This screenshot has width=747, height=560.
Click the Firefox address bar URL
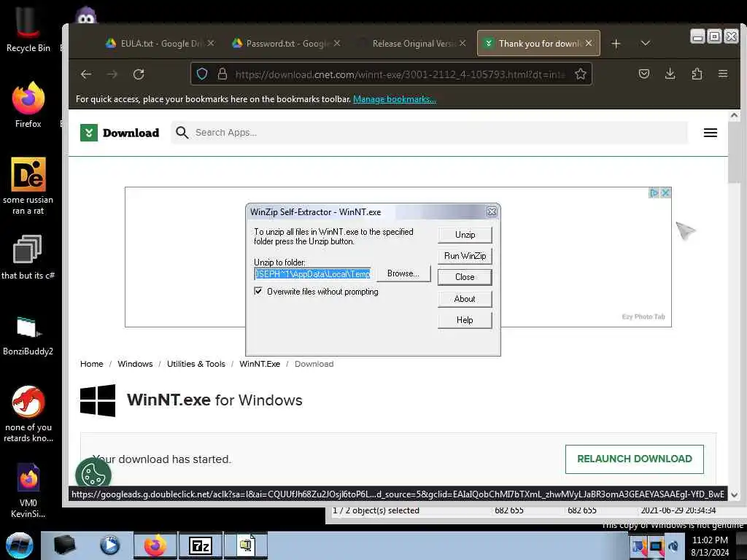point(400,74)
